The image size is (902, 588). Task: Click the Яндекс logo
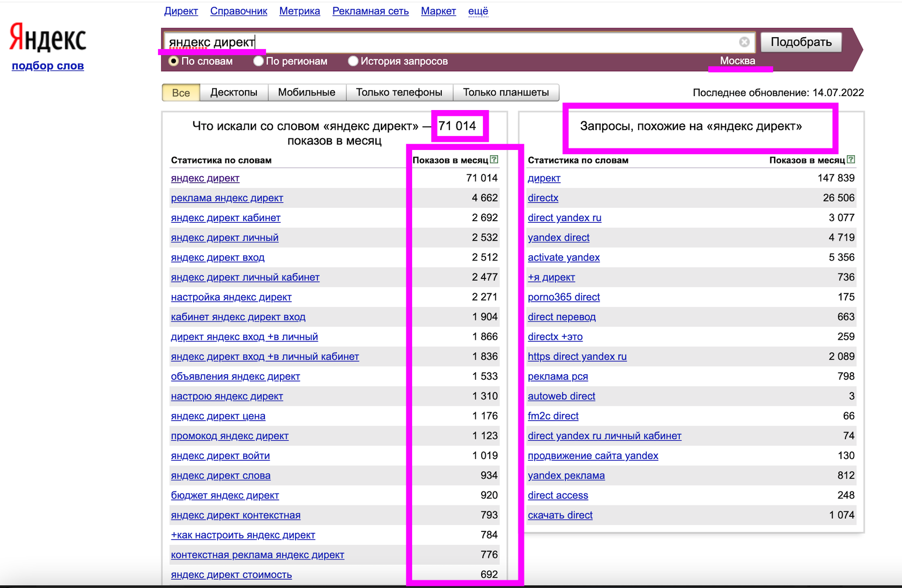(47, 38)
